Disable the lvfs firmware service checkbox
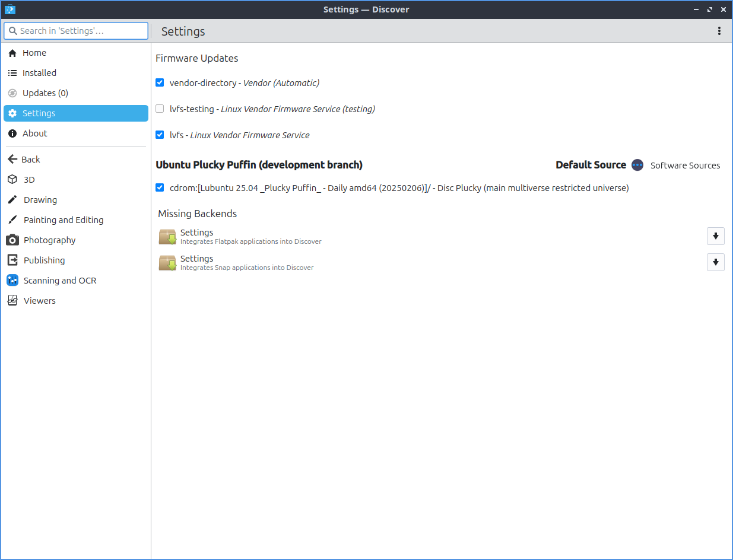Screen dimensions: 733x560 point(160,135)
